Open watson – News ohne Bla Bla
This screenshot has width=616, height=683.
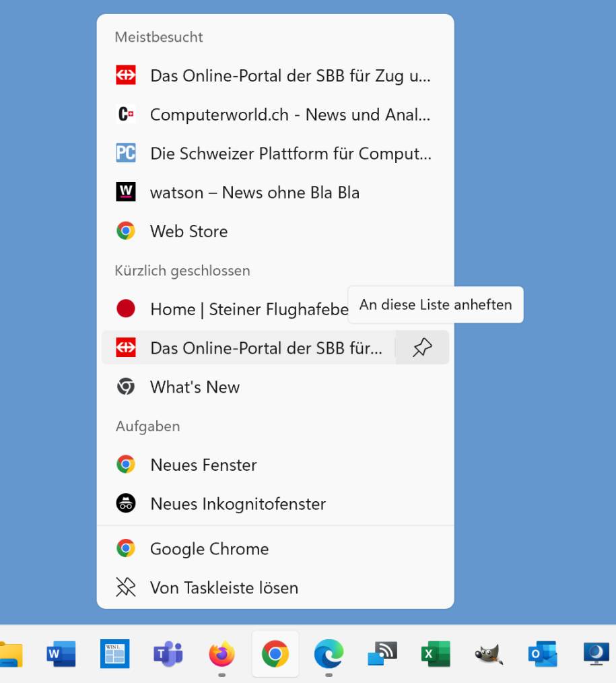click(x=254, y=193)
